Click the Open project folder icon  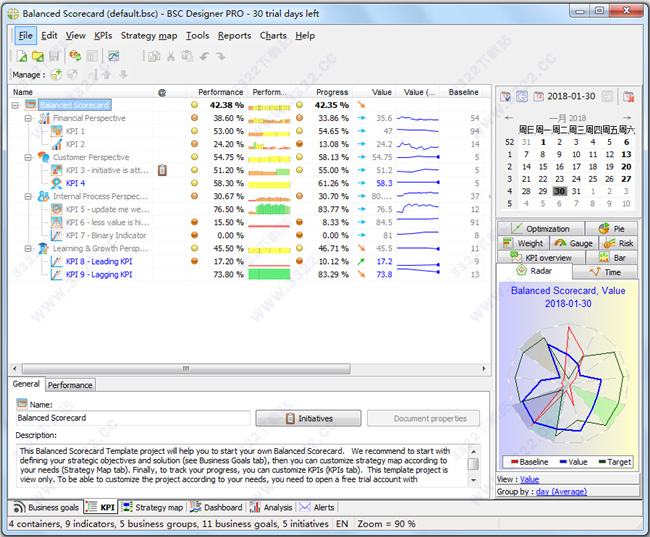click(38, 56)
